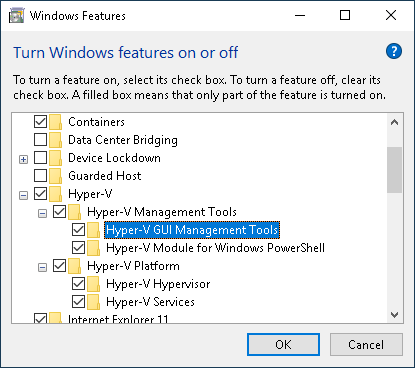Select the Hyper-V Module for Windows PowerShell item
The height and width of the screenshot is (368, 415).
click(215, 248)
